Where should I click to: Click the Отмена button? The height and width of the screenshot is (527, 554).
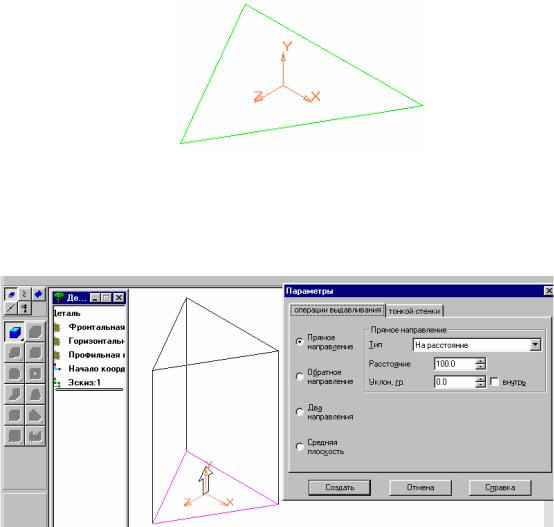coord(420,487)
